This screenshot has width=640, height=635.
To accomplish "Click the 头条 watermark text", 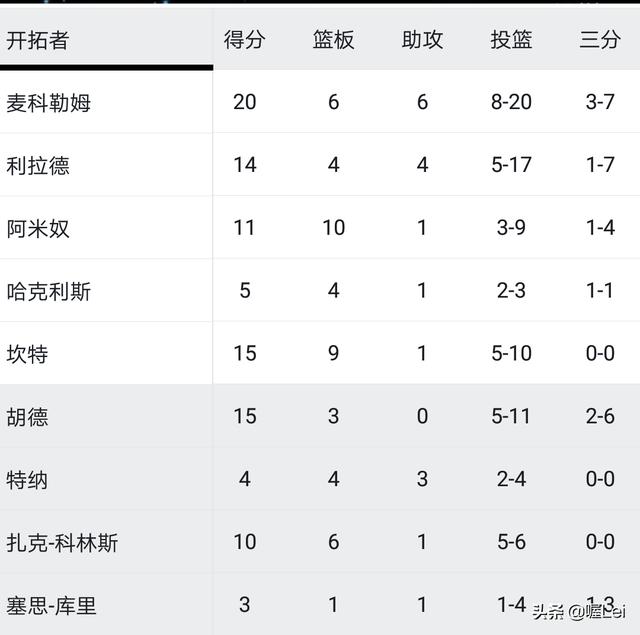I will pos(548,612).
